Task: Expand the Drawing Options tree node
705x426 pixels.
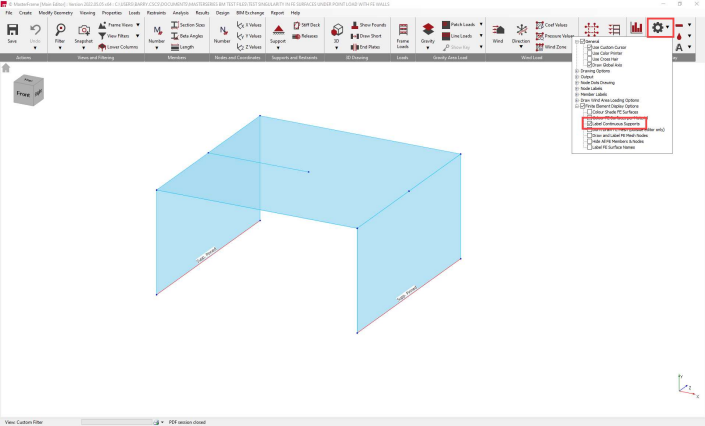Action: 577,71
